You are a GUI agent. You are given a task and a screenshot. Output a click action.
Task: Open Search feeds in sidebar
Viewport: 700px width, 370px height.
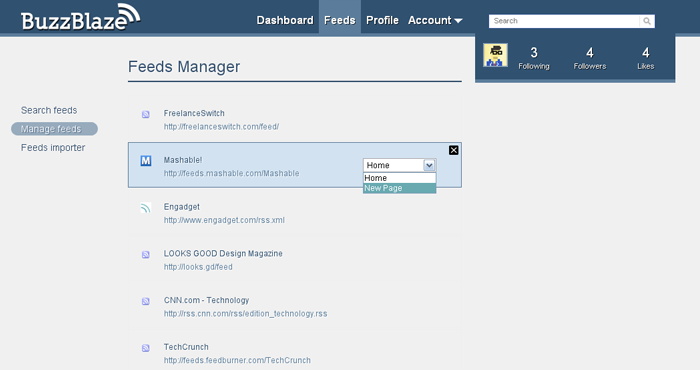[49, 110]
